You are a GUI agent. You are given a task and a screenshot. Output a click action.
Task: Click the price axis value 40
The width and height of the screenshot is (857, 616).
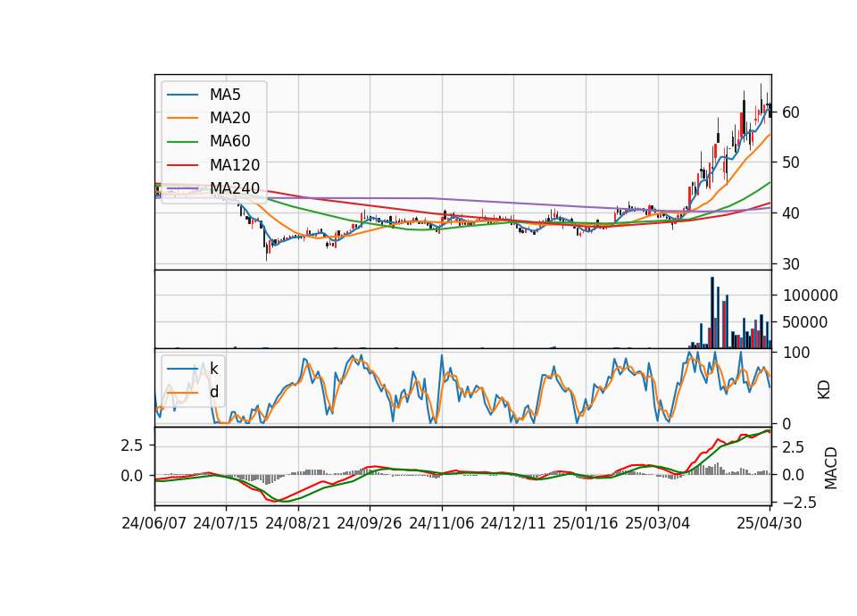pyautogui.click(x=791, y=213)
